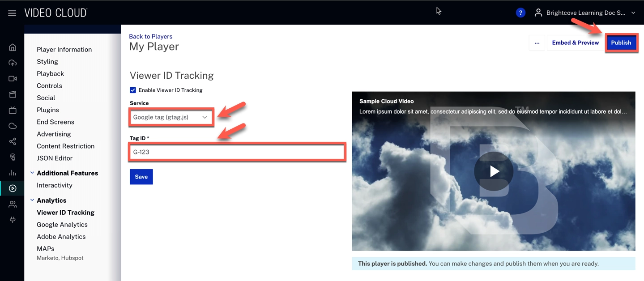
Task: Open the Service dropdown showing Google tag
Action: point(171,117)
